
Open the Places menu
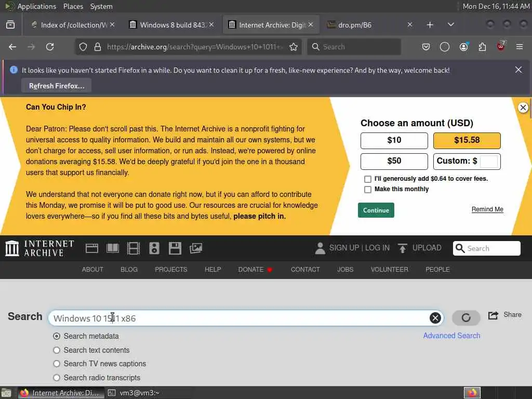click(73, 6)
